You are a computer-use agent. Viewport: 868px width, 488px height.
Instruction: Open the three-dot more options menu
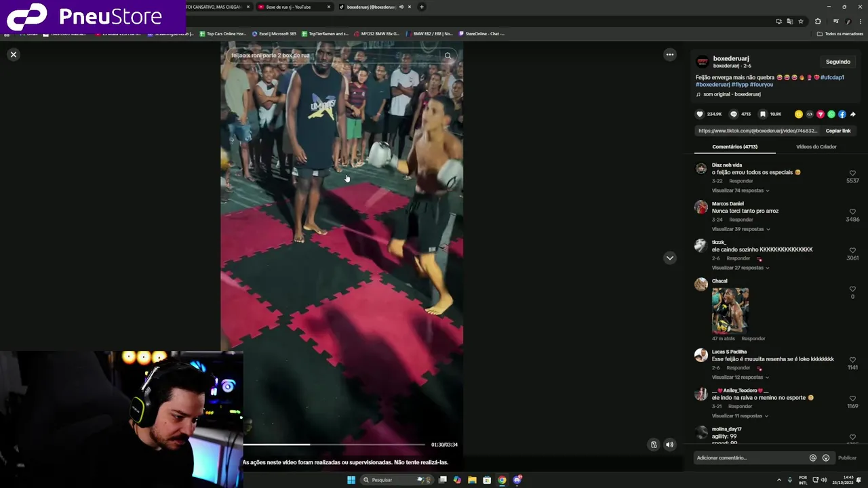click(x=669, y=54)
